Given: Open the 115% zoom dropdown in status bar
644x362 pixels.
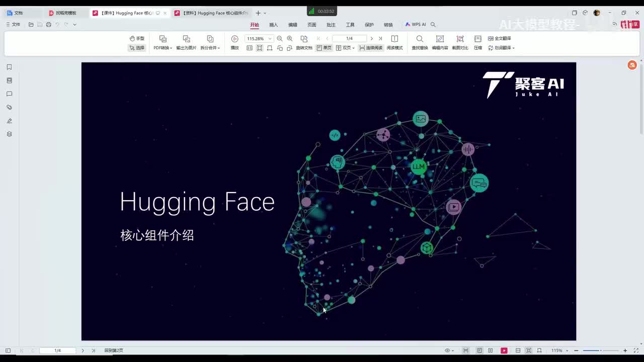Looking at the screenshot, I should tap(559, 350).
